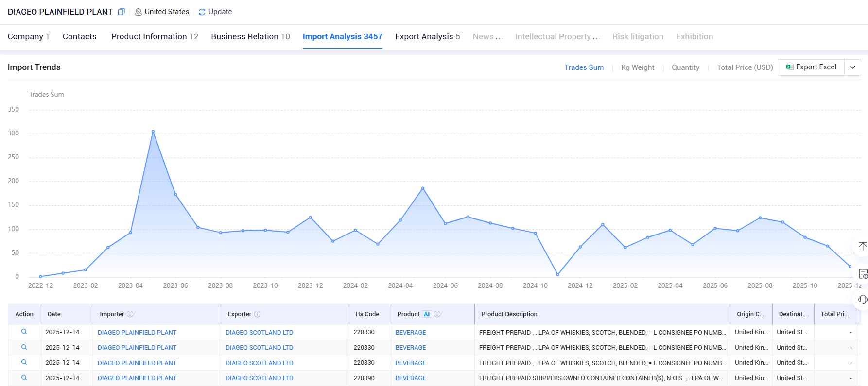
Task: Switch chart metric to Quantity
Action: [685, 67]
